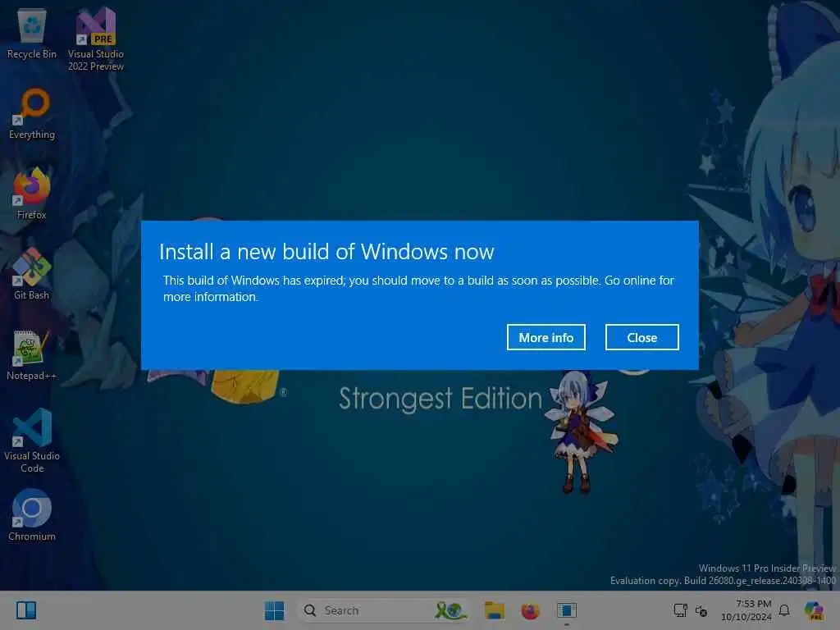Click the More info button
This screenshot has width=840, height=630.
click(x=546, y=337)
